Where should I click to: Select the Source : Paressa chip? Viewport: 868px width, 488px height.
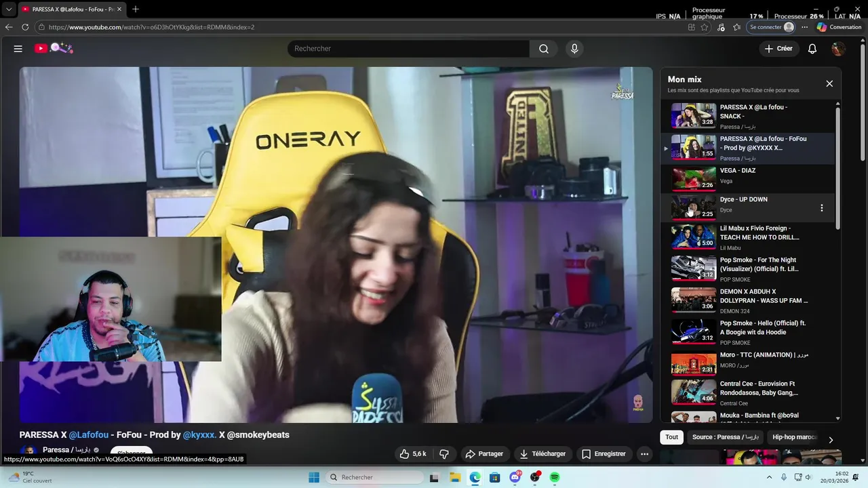point(725,437)
